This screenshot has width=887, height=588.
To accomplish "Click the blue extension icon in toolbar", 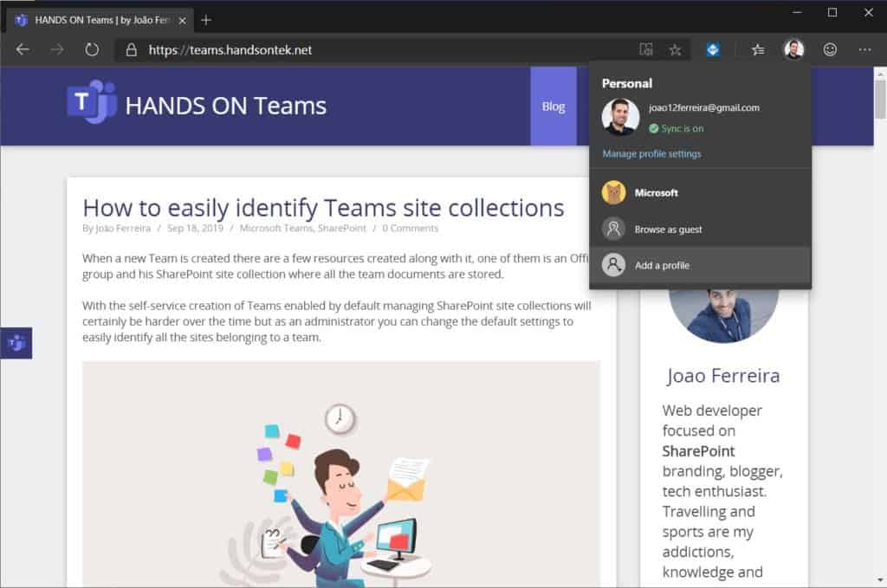I will [712, 49].
